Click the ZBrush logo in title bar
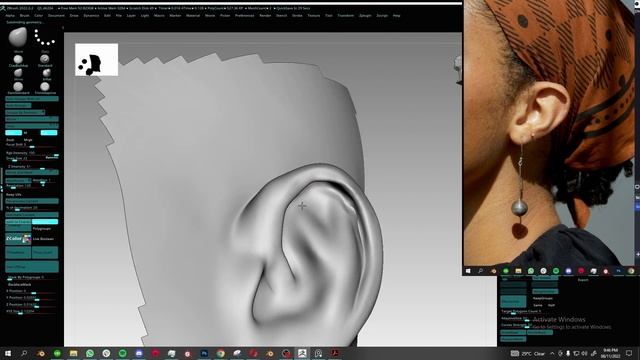The image size is (640, 360). click(3, 8)
